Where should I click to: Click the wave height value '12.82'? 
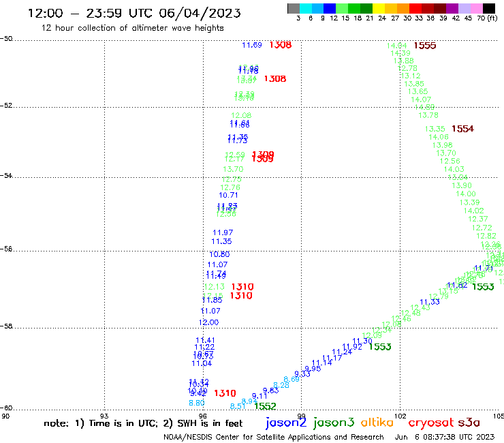click(x=486, y=236)
